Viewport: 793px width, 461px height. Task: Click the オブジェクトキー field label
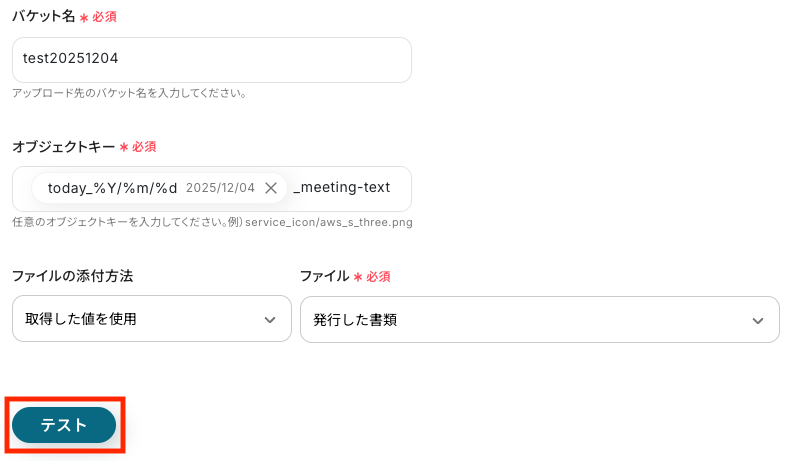[63, 146]
